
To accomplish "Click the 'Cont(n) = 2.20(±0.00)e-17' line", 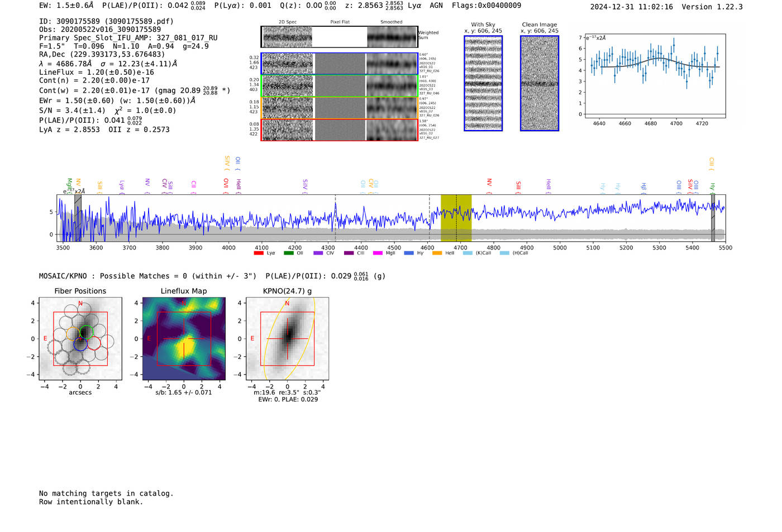I will [x=94, y=80].
